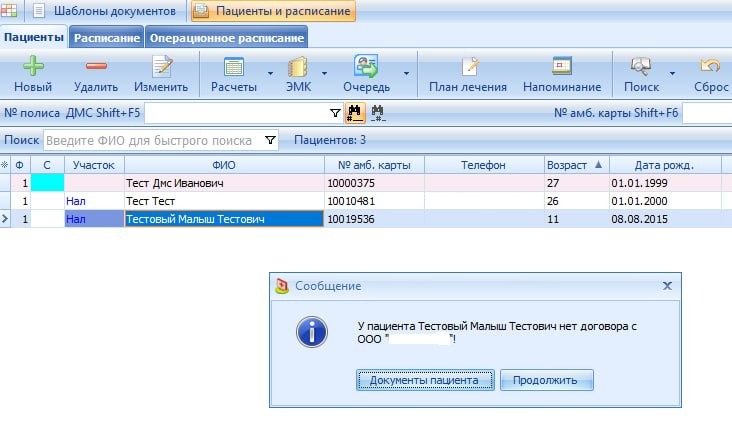Viewport: 732px width, 421px height.
Task: Click the Удалить red minus icon
Action: point(96,66)
